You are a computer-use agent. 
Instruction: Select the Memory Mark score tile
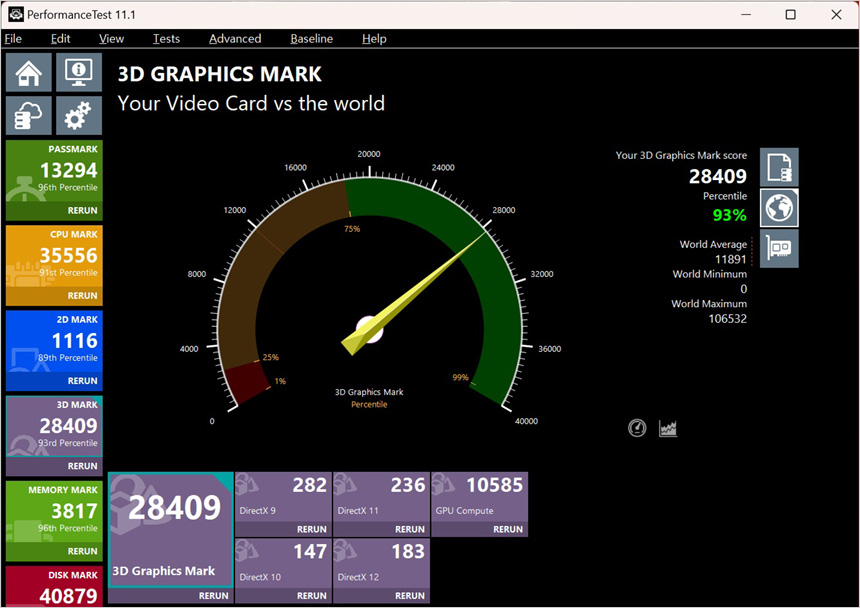click(54, 512)
